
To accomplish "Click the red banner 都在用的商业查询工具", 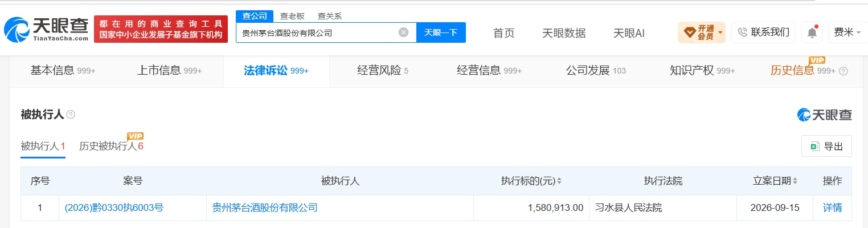I will click(161, 29).
